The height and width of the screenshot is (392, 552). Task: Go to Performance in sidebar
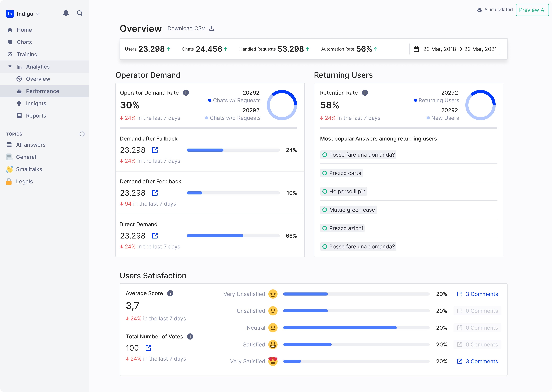click(x=43, y=91)
